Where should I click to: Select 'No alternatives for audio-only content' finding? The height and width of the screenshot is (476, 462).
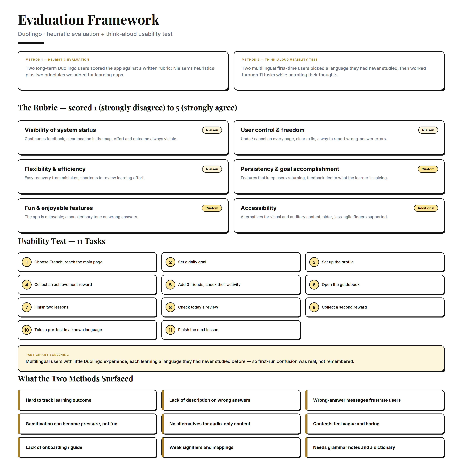point(232,424)
